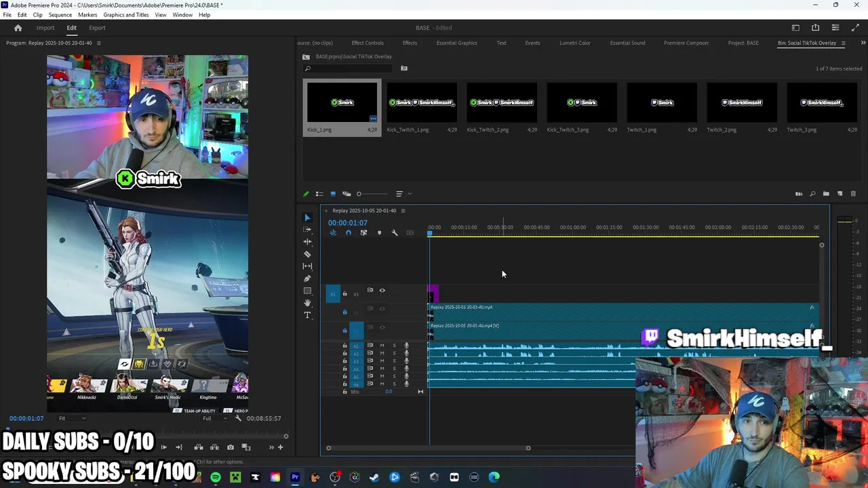Open the Bin panel hamburger menu
This screenshot has width=868, height=488.
(x=844, y=43)
